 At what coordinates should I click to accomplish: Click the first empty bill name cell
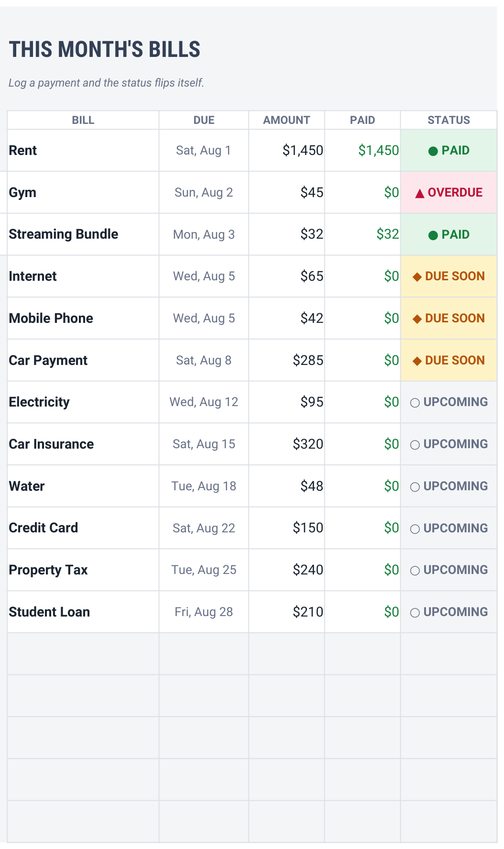(83, 654)
